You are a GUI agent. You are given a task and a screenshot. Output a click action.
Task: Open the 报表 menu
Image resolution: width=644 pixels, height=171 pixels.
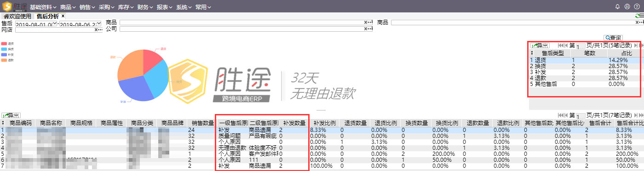165,7
